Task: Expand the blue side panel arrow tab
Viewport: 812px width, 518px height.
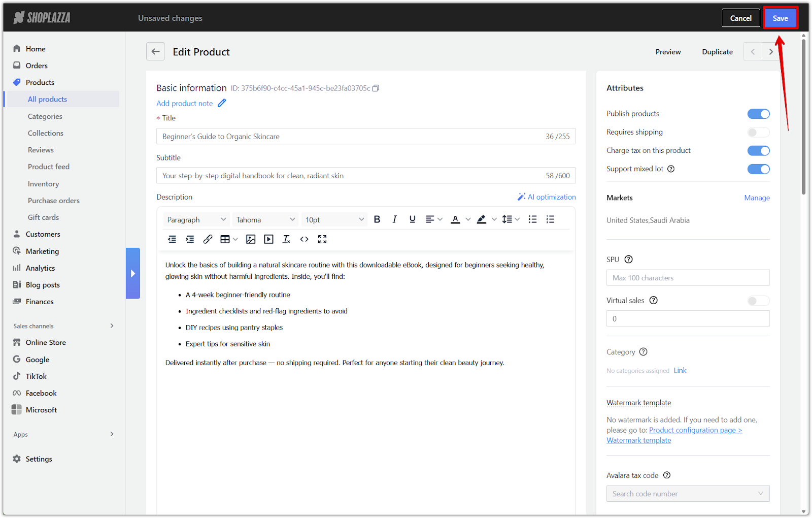Action: [x=133, y=273]
